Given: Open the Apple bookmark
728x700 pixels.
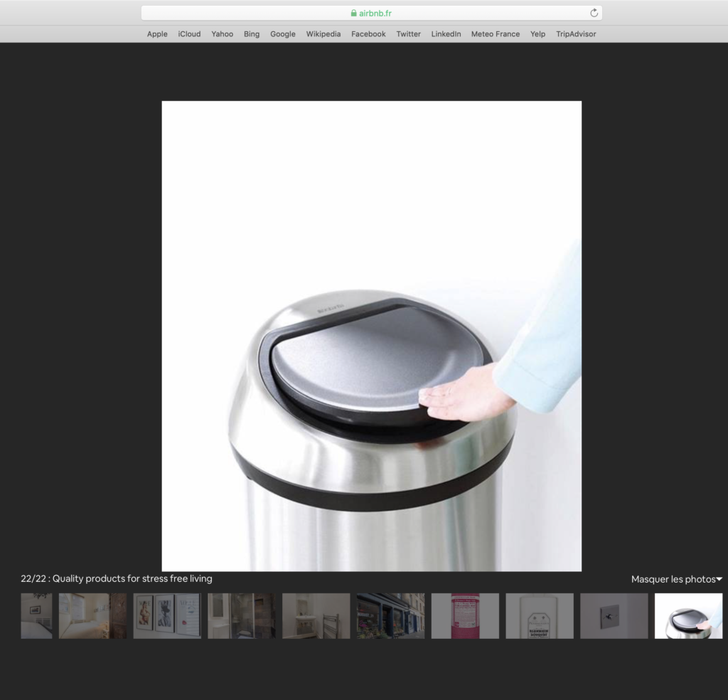Looking at the screenshot, I should (x=157, y=34).
